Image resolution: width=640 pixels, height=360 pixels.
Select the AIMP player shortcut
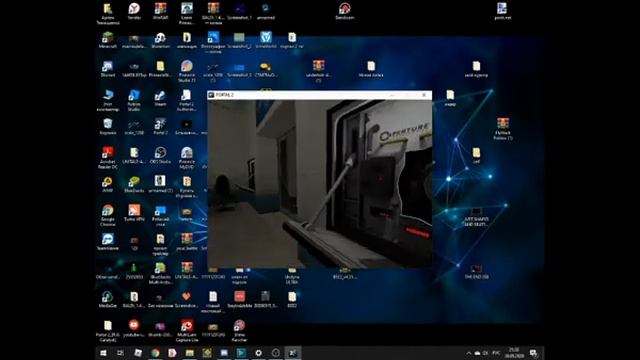[x=108, y=184]
